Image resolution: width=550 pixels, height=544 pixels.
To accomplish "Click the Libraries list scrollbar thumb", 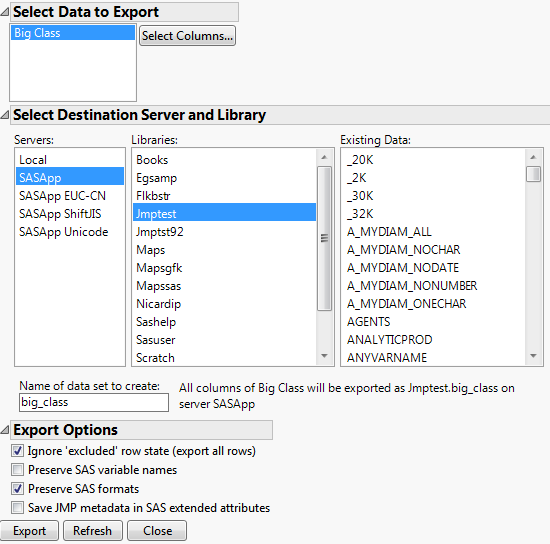I will (324, 239).
